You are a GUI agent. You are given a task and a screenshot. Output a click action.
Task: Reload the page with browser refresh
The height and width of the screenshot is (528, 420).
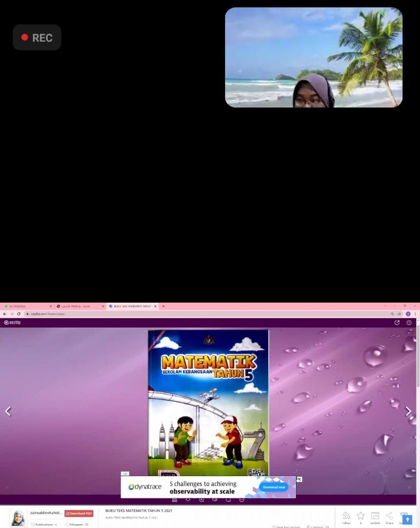[x=19, y=314]
